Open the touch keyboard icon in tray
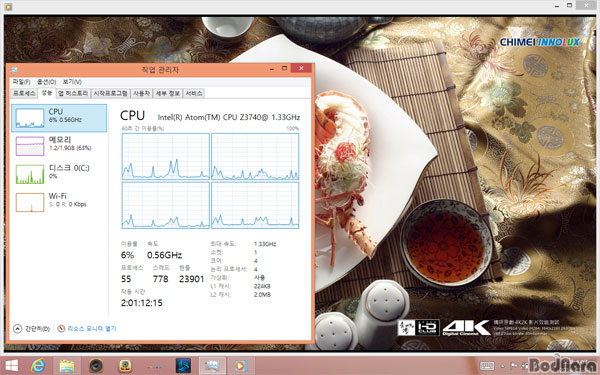The image size is (600, 375). point(487,366)
